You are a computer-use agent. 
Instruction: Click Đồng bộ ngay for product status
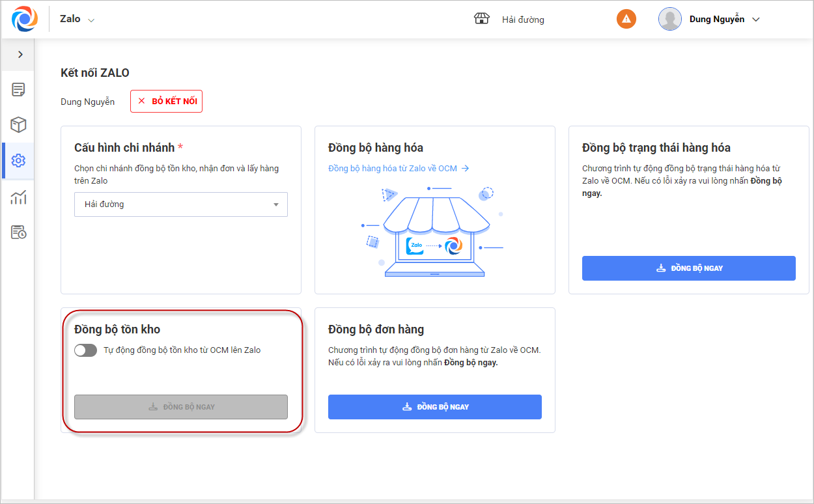click(688, 268)
